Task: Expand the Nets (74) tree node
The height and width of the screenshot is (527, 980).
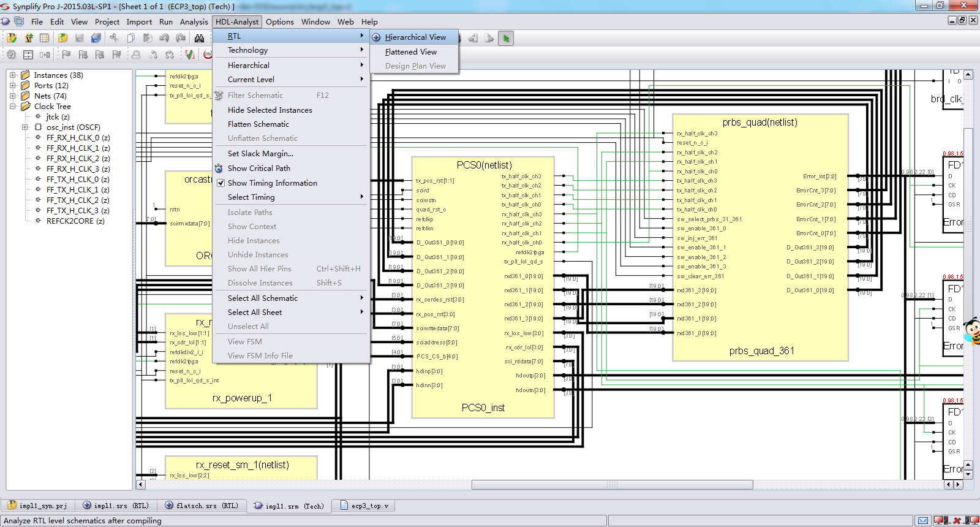Action: pyautogui.click(x=12, y=96)
